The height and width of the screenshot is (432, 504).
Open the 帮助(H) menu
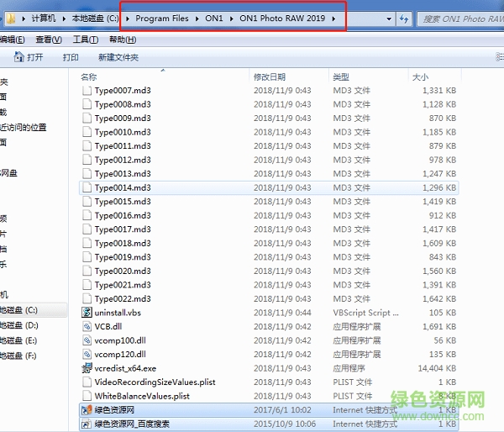pos(123,40)
